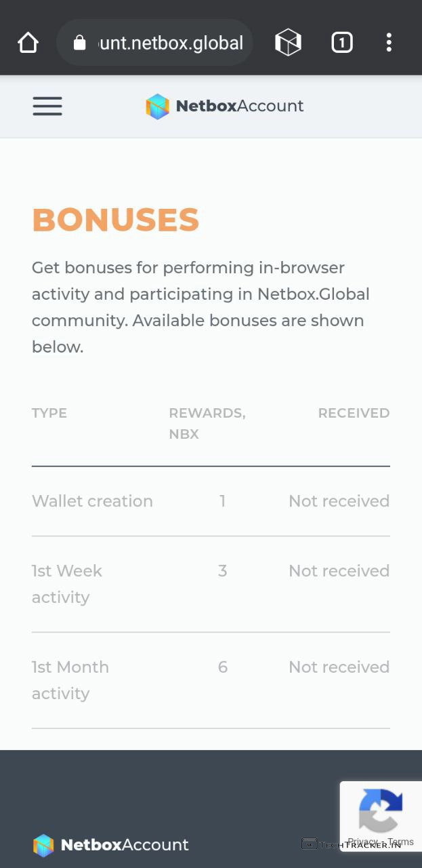This screenshot has height=868, width=422.
Task: Tap the browser home icon
Action: pos(28,43)
